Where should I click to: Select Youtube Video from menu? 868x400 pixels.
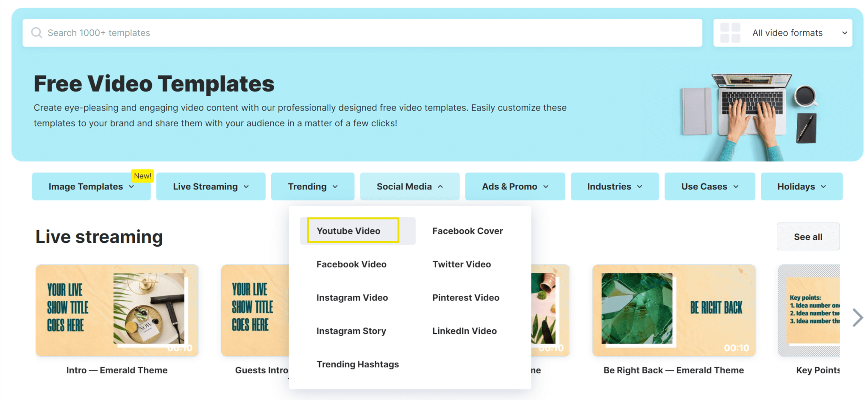pos(348,231)
